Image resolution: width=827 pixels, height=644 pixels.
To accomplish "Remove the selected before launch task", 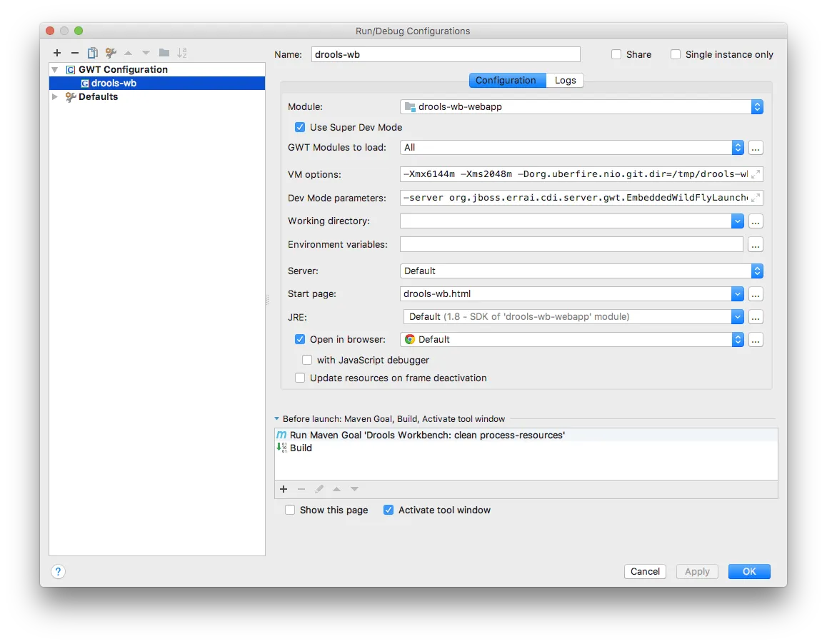I will click(301, 490).
